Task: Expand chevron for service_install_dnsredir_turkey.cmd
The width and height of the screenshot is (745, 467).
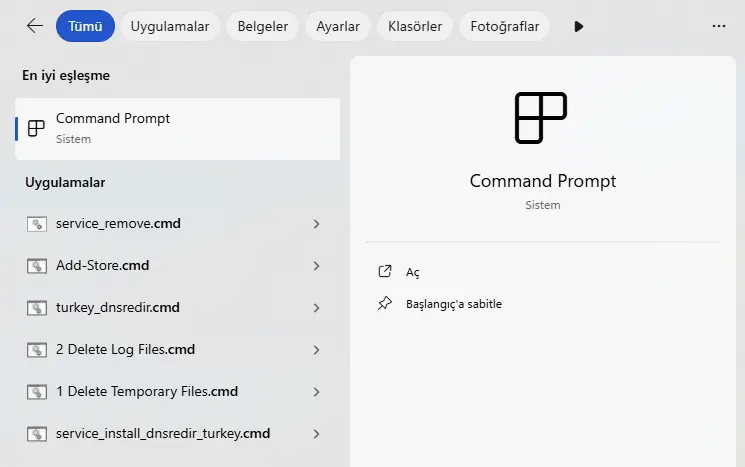Action: [316, 434]
